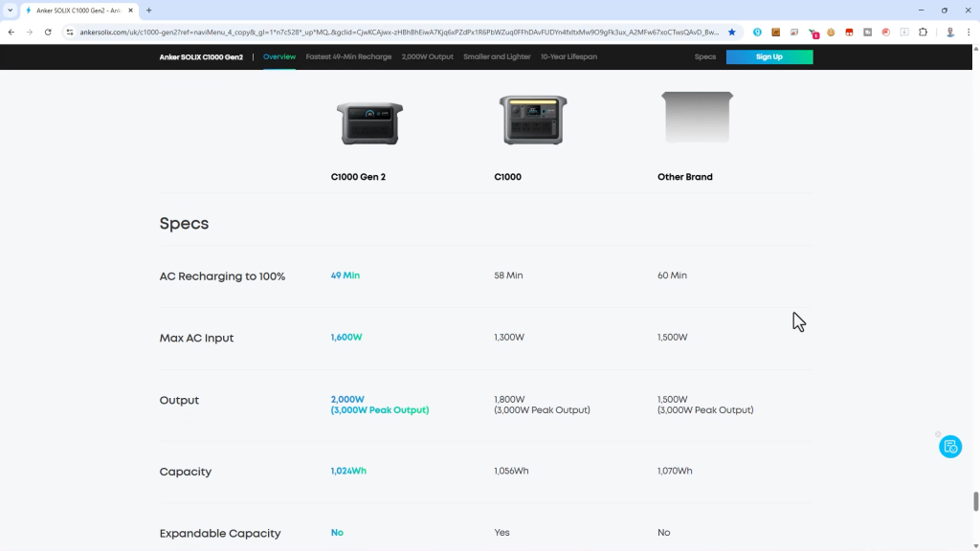Go back using the back arrow
Viewport: 980px width, 551px height.
tap(11, 32)
